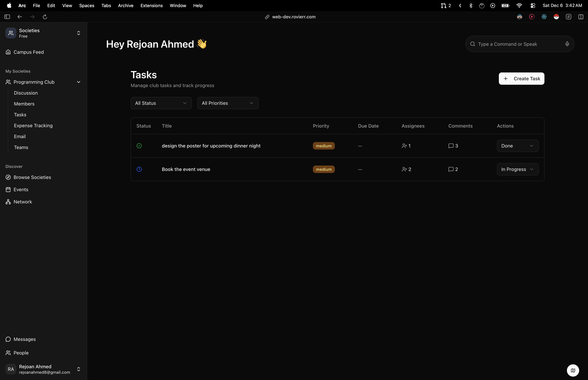588x380 pixels.
Task: Click the microphone icon in command bar
Action: click(567, 44)
